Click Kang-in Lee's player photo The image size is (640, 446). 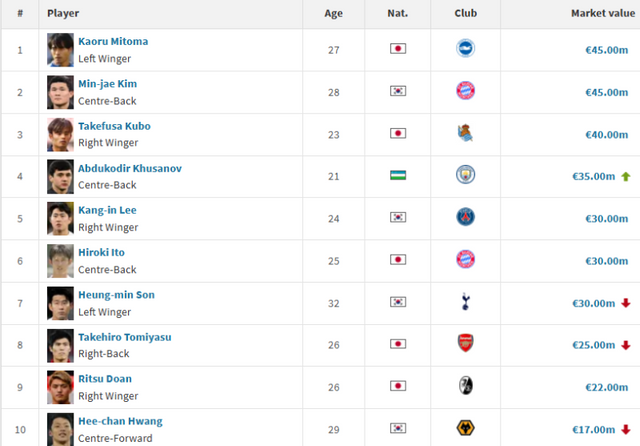pyautogui.click(x=60, y=217)
